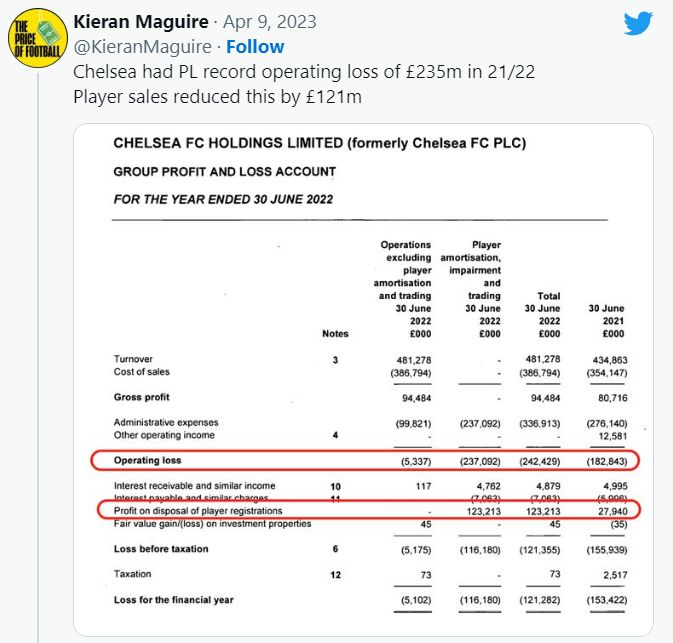
Task: Click the Chelsea FC Holdings Limited heading
Action: click(x=319, y=144)
